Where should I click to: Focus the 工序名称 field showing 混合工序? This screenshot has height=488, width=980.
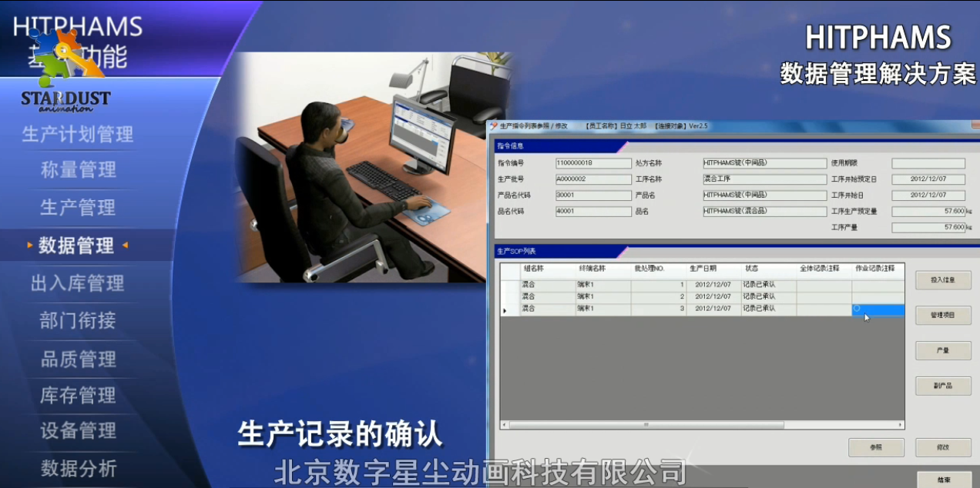point(764,179)
